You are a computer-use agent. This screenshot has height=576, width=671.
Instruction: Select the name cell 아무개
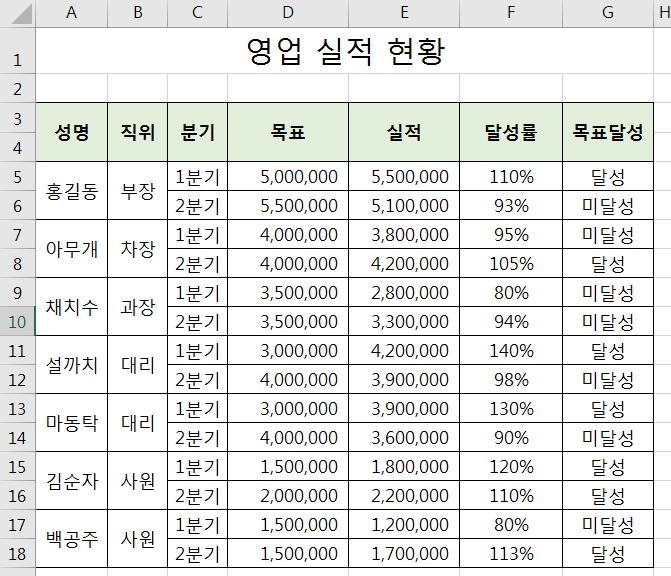71,249
